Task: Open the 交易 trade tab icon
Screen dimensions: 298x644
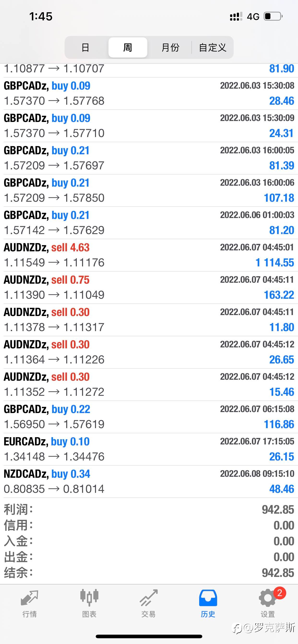Action: pos(149,598)
